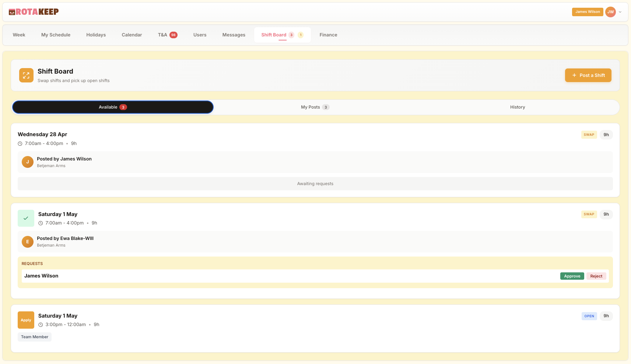Open the JW user avatar
631x364 pixels.
click(x=610, y=12)
